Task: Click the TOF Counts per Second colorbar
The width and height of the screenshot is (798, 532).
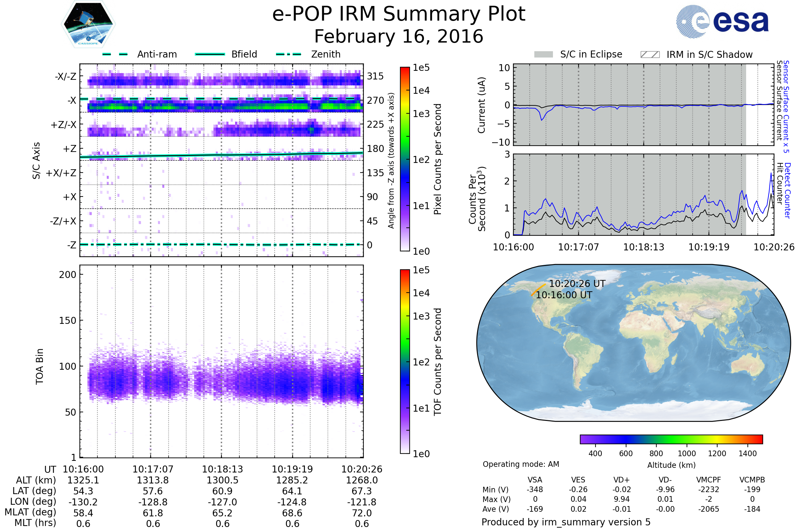Action: click(405, 361)
